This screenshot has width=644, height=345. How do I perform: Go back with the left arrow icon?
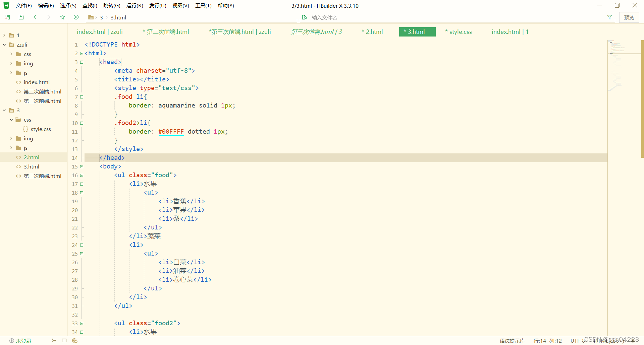[x=35, y=17]
